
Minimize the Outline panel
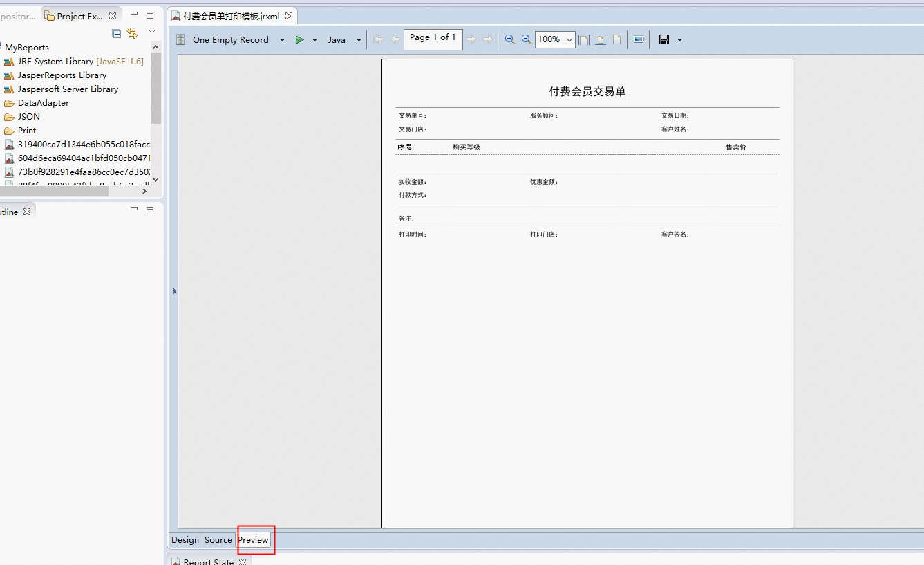click(134, 210)
